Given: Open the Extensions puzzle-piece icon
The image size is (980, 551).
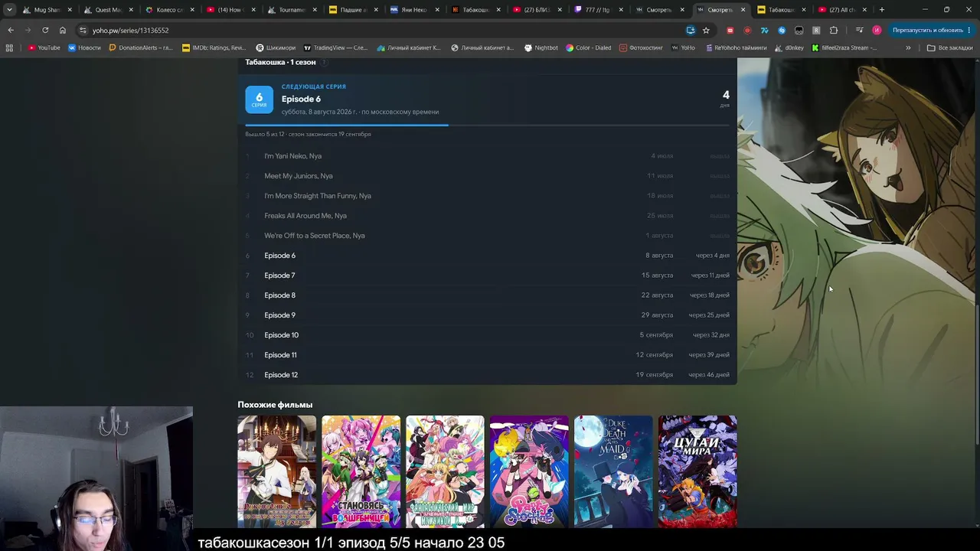Looking at the screenshot, I should coord(834,30).
